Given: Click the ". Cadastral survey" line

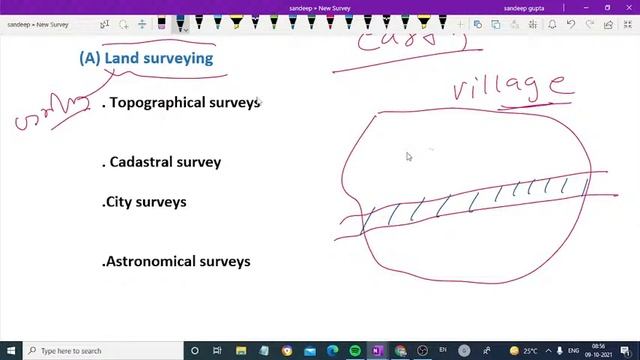Looking at the screenshot, I should tap(161, 162).
